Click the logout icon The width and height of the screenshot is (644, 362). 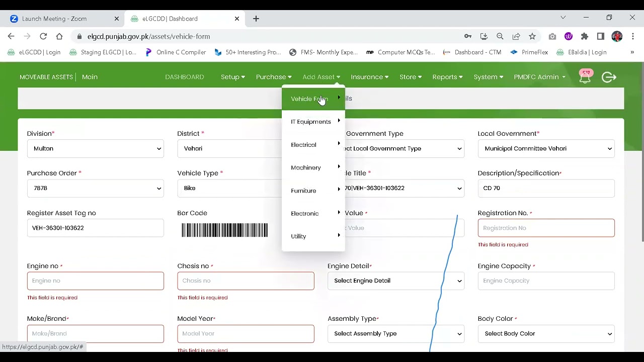609,77
